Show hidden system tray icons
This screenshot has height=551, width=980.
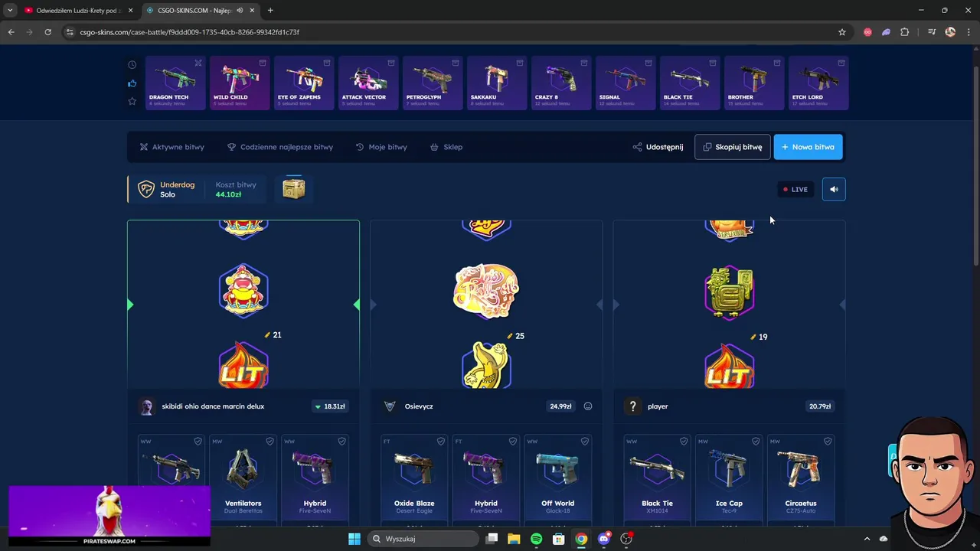(867, 539)
